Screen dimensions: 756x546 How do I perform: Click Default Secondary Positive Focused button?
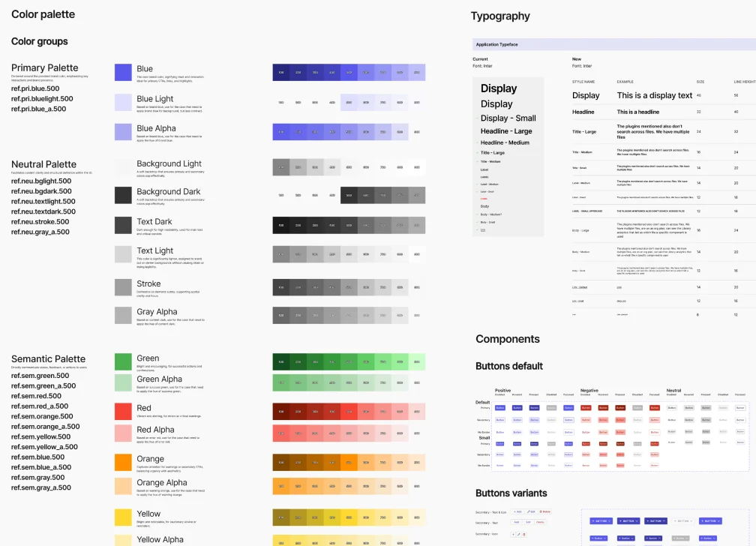pos(568,420)
